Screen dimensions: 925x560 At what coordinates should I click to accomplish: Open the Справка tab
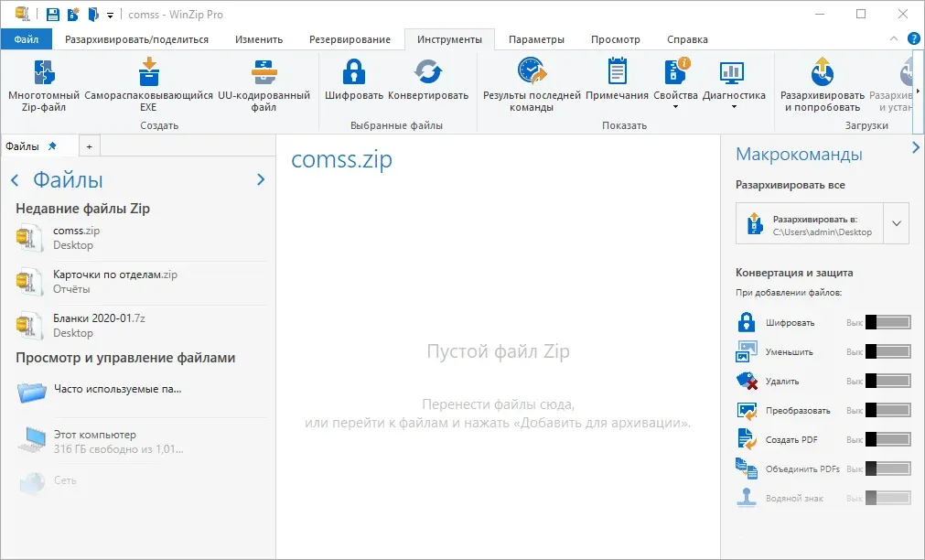[x=687, y=39]
